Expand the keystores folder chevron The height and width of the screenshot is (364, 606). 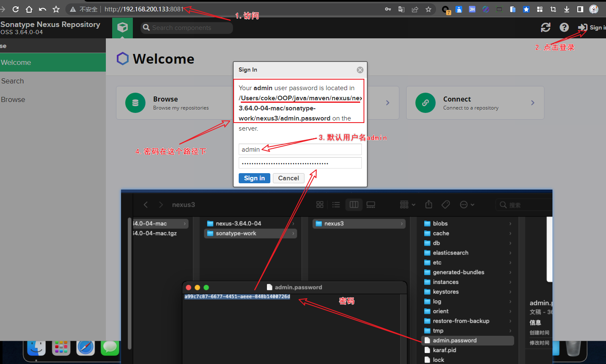pyautogui.click(x=510, y=292)
